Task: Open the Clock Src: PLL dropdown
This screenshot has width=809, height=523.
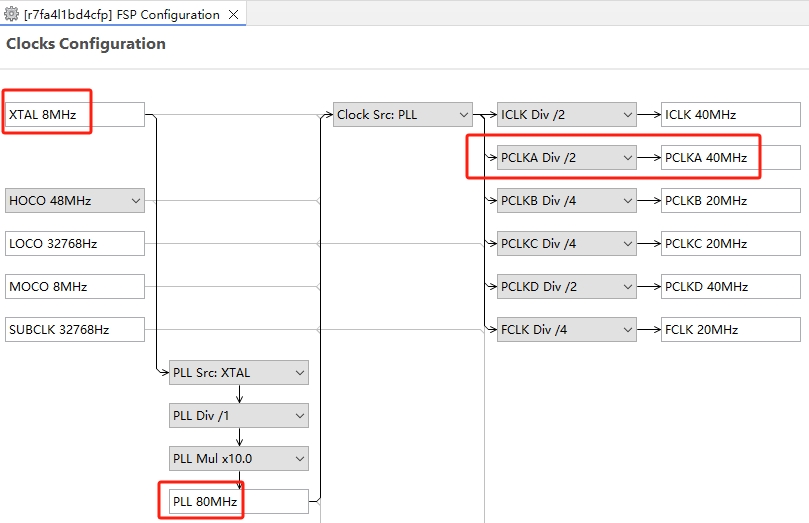Action: coord(403,115)
